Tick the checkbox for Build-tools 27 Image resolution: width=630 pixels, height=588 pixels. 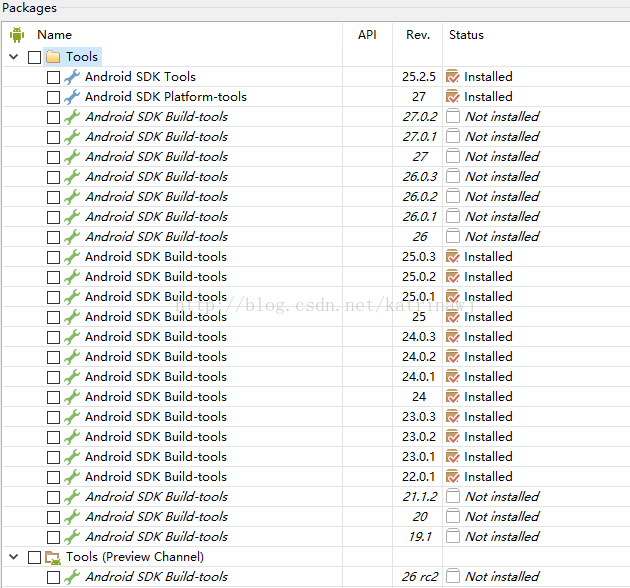coord(53,157)
